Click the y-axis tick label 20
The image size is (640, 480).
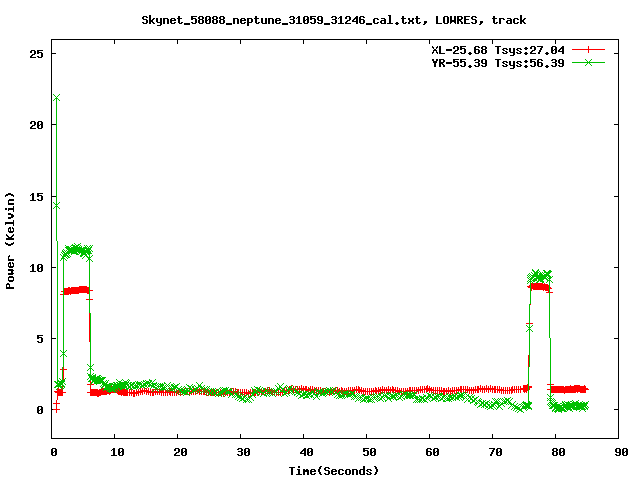[36, 125]
